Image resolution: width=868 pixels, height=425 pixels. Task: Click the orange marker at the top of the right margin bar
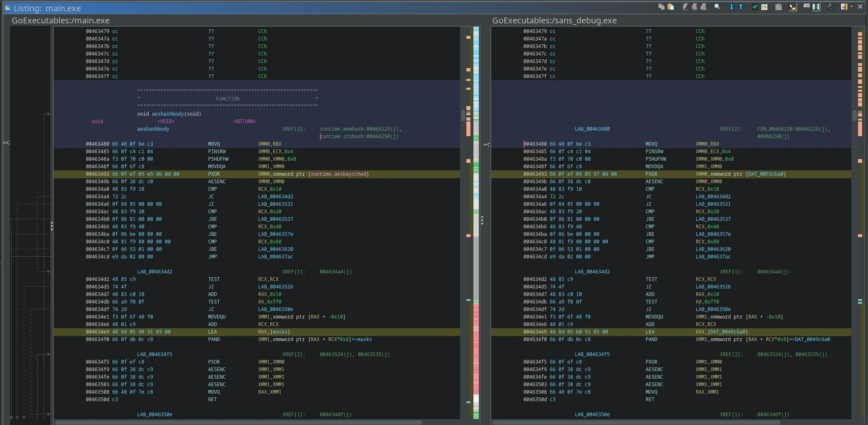860,34
